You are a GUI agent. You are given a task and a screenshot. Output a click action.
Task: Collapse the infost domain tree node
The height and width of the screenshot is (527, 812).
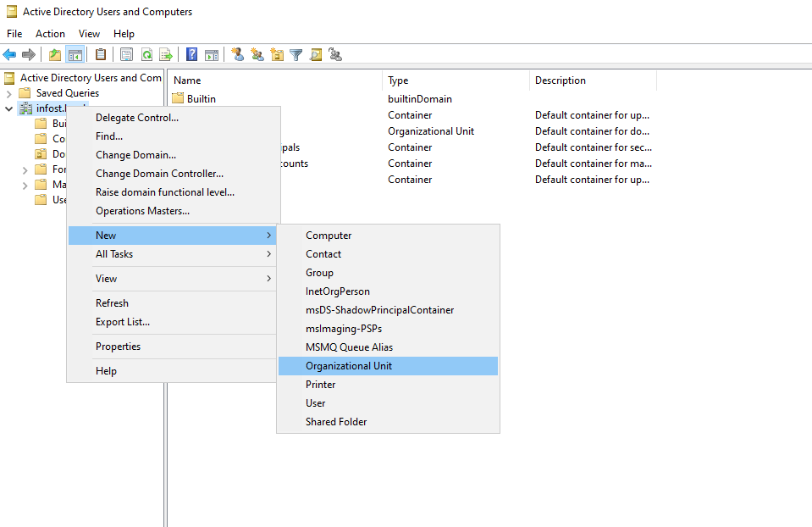tap(8, 108)
